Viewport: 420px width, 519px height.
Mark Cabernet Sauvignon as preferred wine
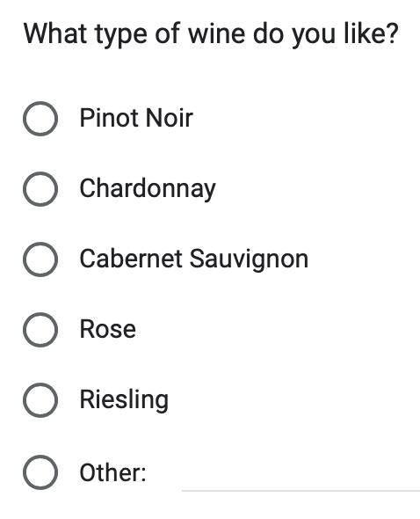click(x=40, y=259)
